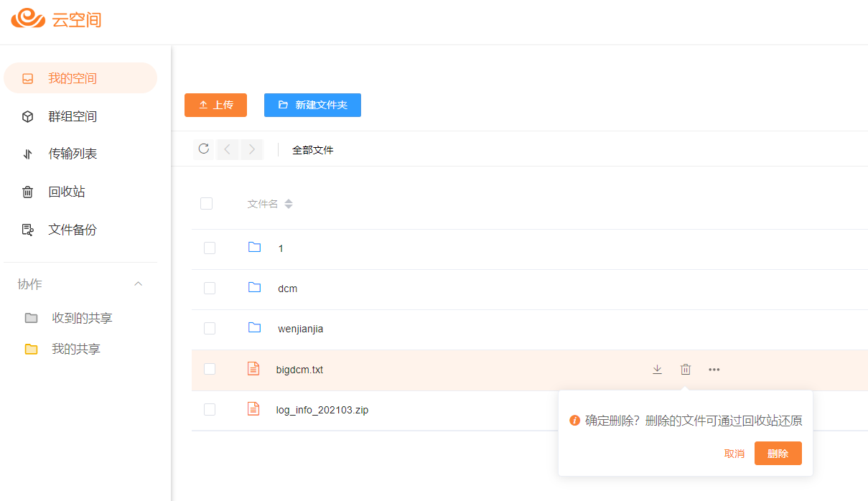Click the 文件备份 document icon
This screenshot has height=501, width=868.
28,230
